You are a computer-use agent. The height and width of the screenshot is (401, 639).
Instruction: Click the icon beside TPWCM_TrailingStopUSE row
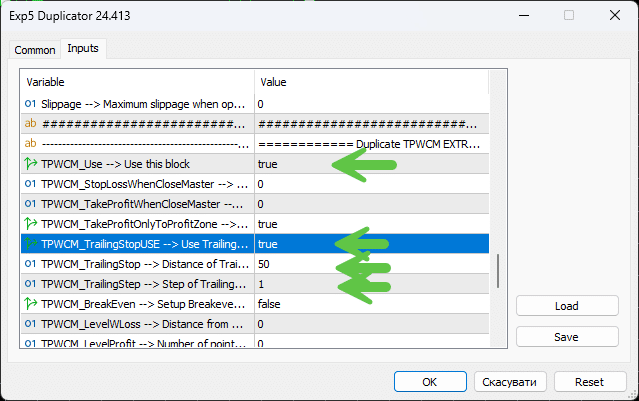coord(31,244)
